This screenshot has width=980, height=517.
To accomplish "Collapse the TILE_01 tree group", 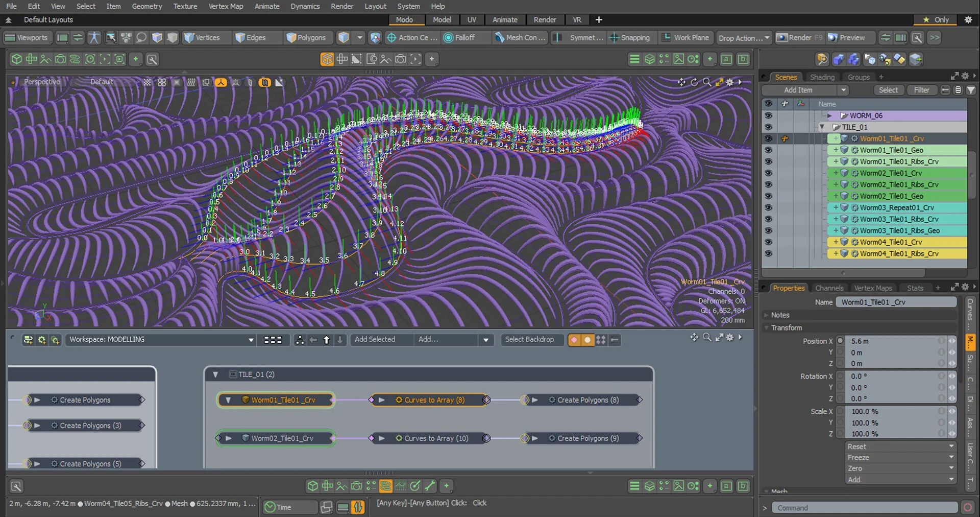I will pyautogui.click(x=822, y=127).
